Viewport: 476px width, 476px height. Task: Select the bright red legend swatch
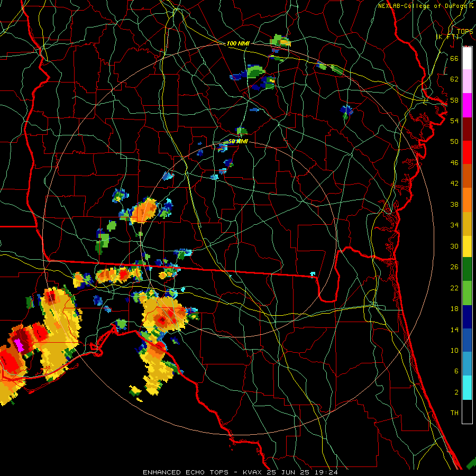(467, 152)
